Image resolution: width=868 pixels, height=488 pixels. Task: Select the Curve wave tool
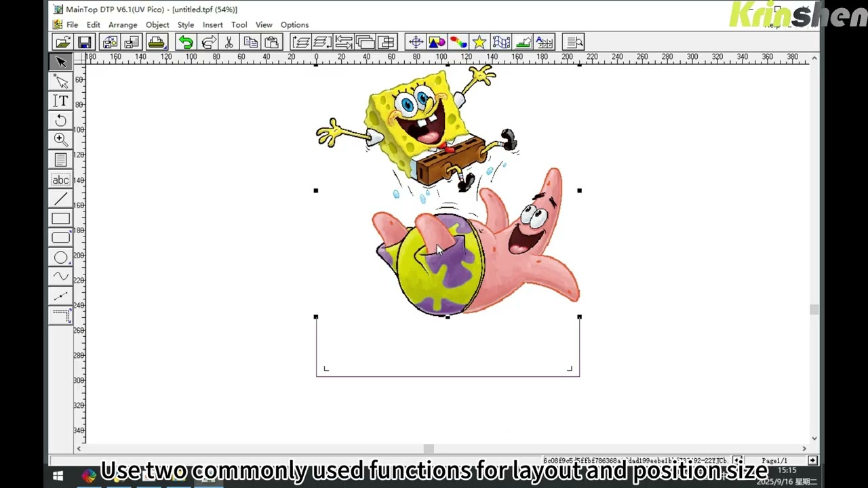point(60,277)
